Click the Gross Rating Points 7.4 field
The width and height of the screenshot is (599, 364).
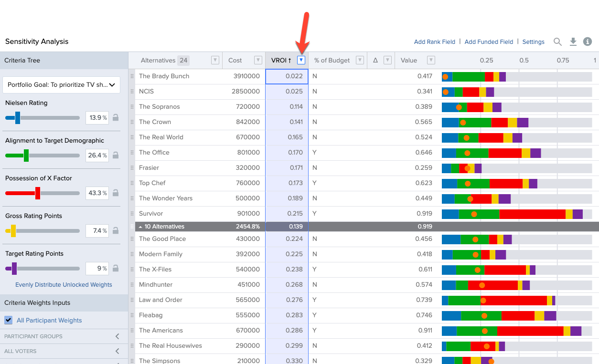(x=97, y=230)
